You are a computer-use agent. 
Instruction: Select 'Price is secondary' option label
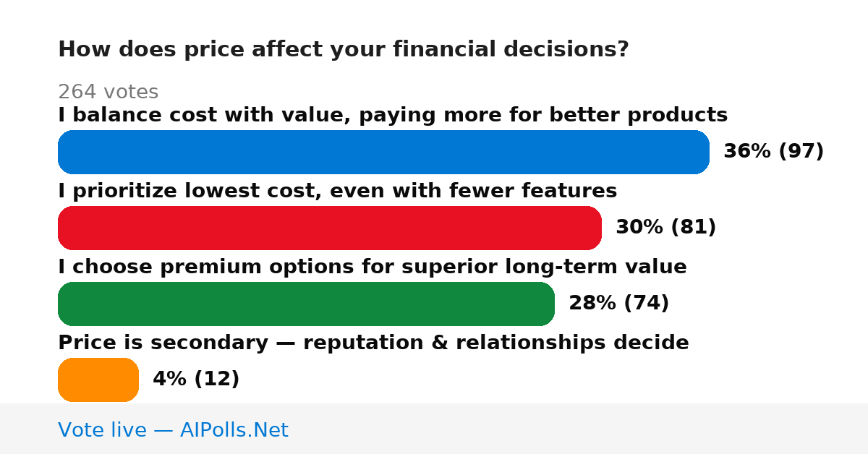click(373, 343)
